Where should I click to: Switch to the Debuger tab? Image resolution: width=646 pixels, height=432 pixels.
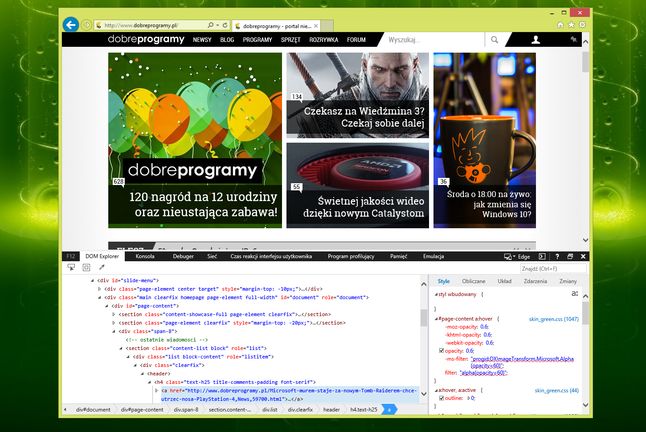(x=183, y=256)
